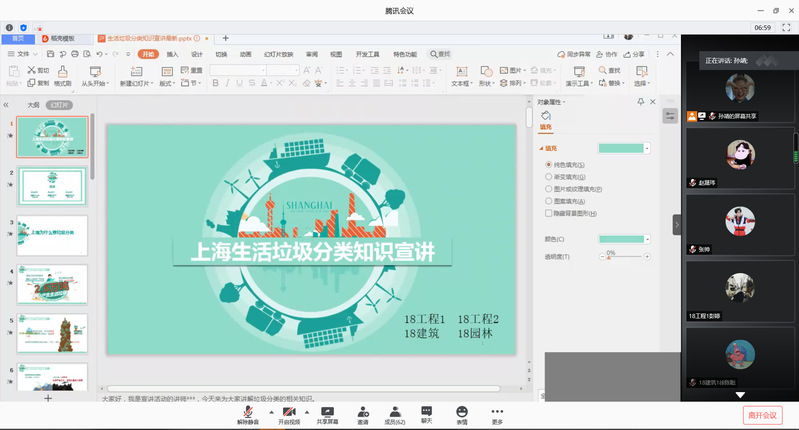Click the 更多 three-dots icon
Viewport: 799px width, 430px height.
tap(497, 411)
